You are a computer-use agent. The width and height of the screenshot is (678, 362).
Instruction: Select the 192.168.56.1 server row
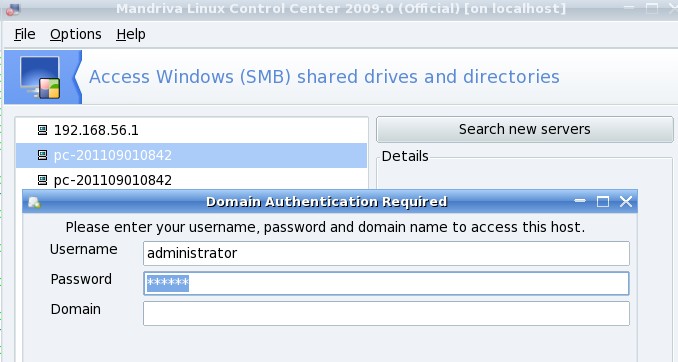(191, 130)
